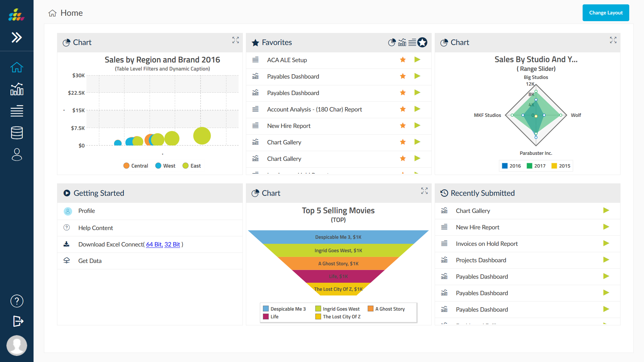Click the 2016 legend color swatch
The height and width of the screenshot is (362, 644).
click(504, 166)
